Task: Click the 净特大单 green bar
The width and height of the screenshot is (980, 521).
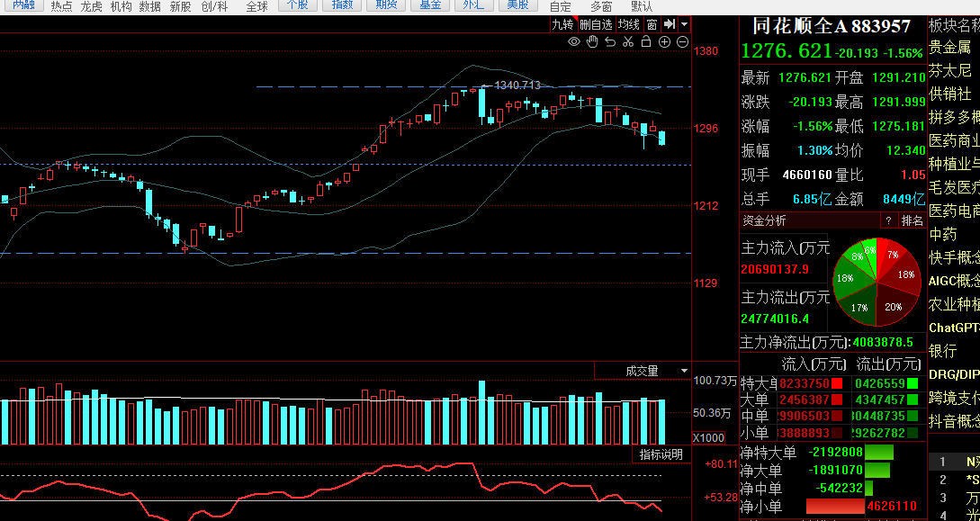Action: click(x=878, y=453)
